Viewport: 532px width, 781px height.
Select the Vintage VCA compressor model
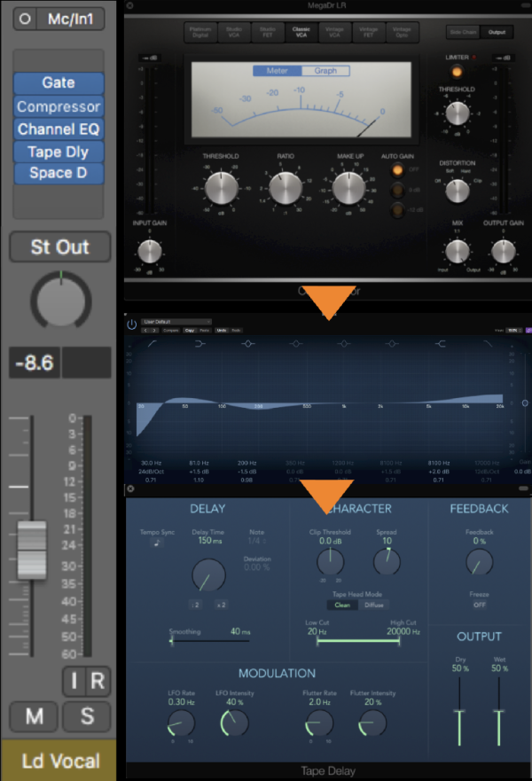pyautogui.click(x=335, y=33)
